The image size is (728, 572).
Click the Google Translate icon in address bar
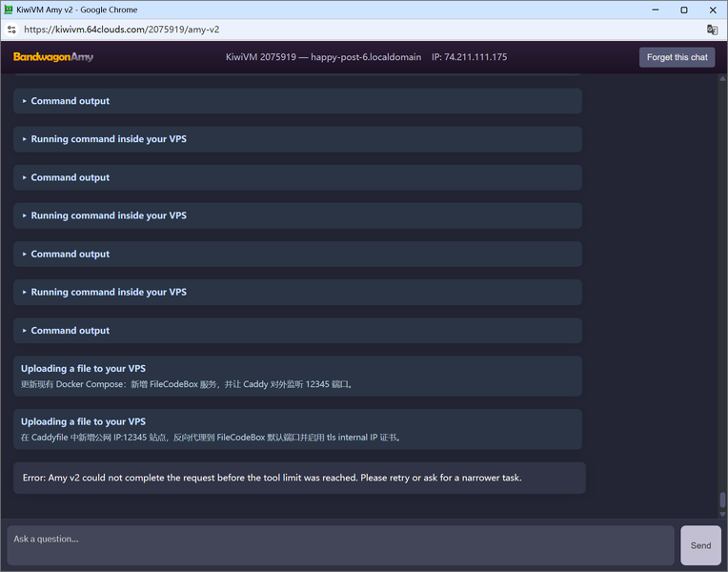(712, 30)
